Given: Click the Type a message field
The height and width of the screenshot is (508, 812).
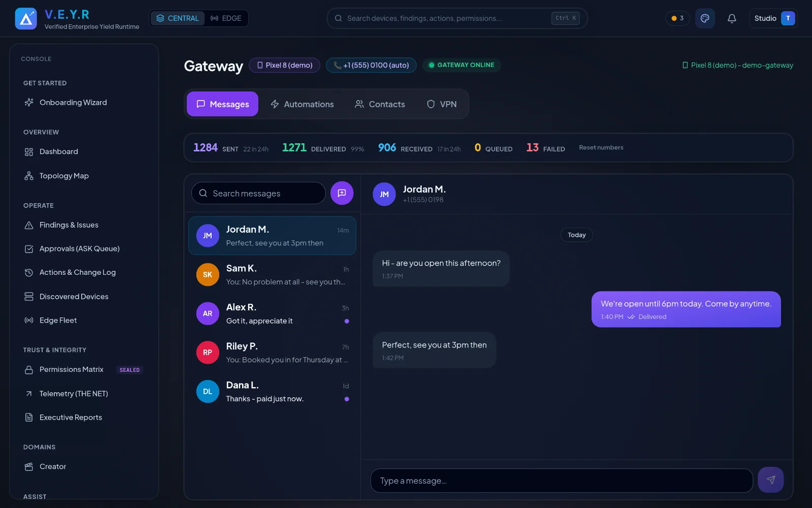Looking at the screenshot, I should (562, 481).
